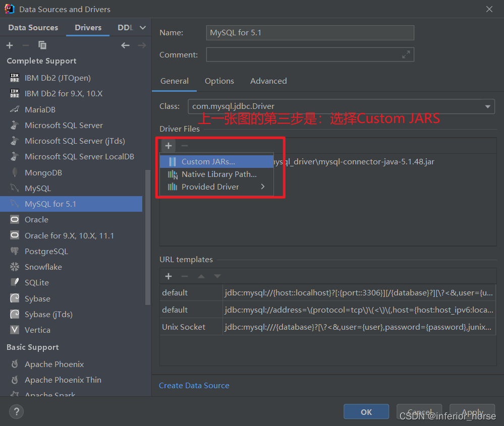Navigate back with the left arrow icon
This screenshot has width=504, height=426.
point(125,45)
